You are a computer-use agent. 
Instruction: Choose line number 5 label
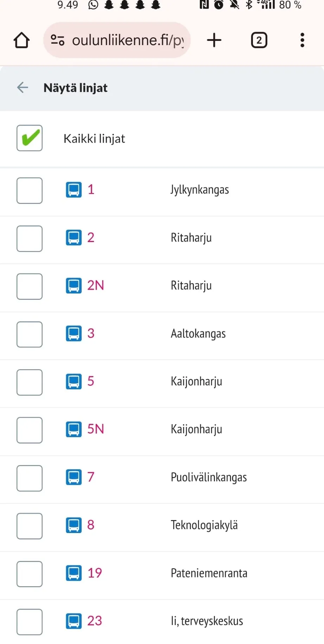pos(91,381)
